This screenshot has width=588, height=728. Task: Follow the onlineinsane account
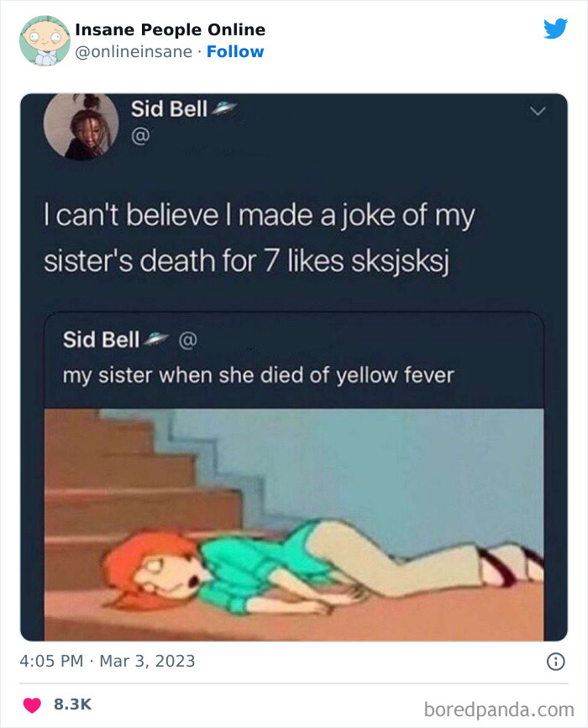[235, 51]
